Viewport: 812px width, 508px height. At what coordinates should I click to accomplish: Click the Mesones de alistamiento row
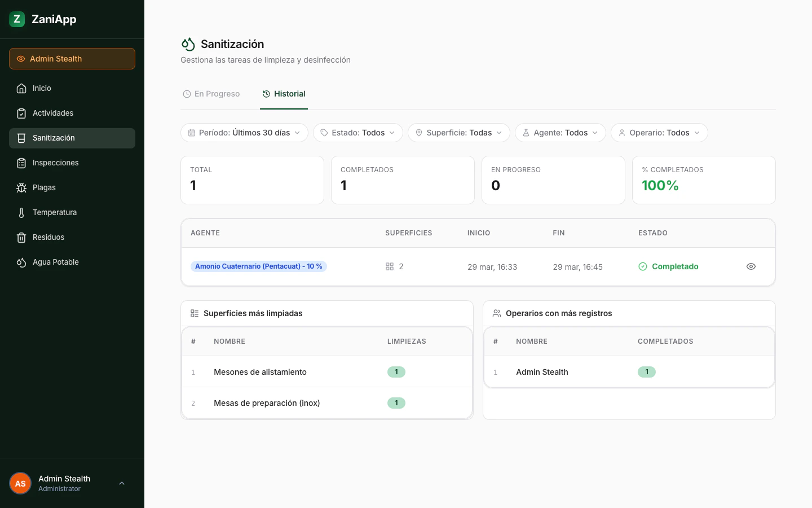click(x=327, y=372)
